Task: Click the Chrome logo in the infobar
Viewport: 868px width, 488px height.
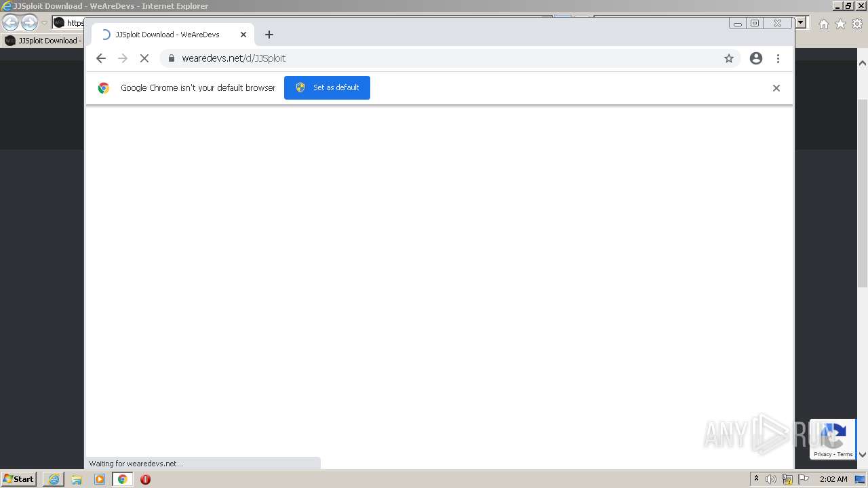Action: point(104,88)
